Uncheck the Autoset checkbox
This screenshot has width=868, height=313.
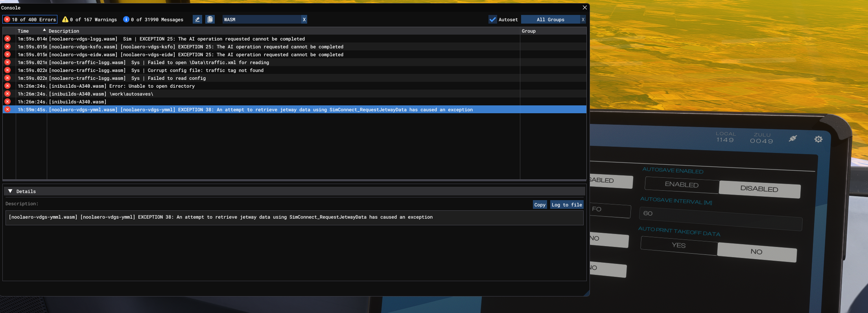[x=493, y=19]
